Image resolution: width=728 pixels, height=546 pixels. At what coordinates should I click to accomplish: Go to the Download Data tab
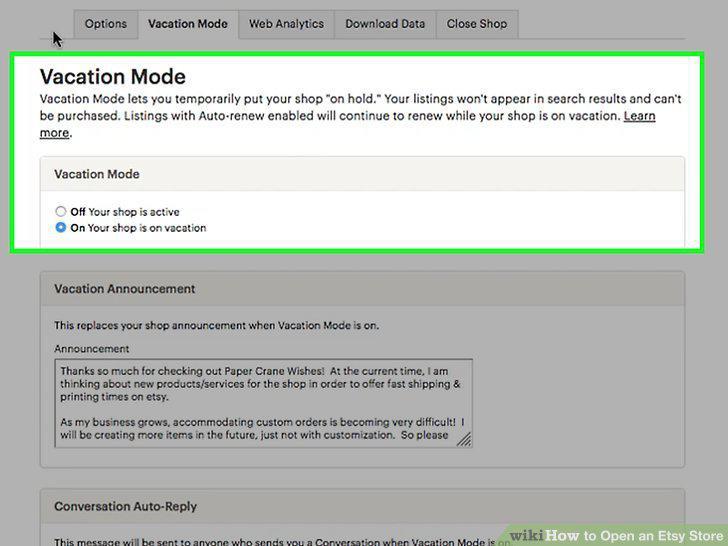[385, 24]
